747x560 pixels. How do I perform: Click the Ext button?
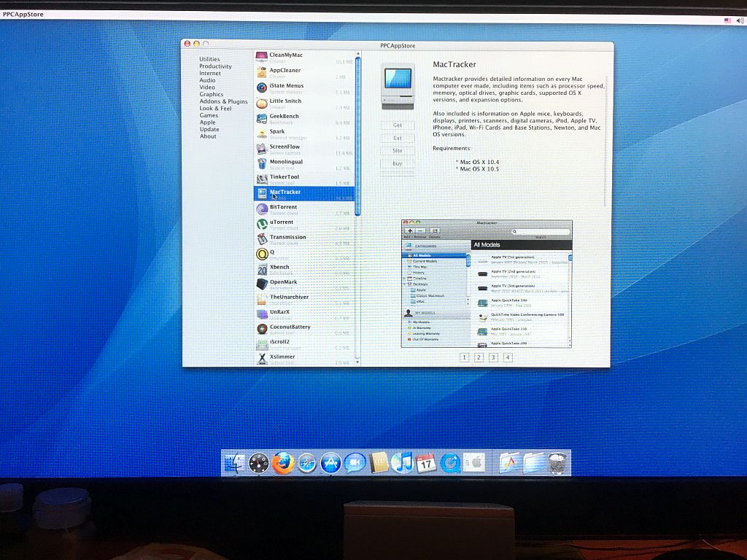(x=398, y=138)
